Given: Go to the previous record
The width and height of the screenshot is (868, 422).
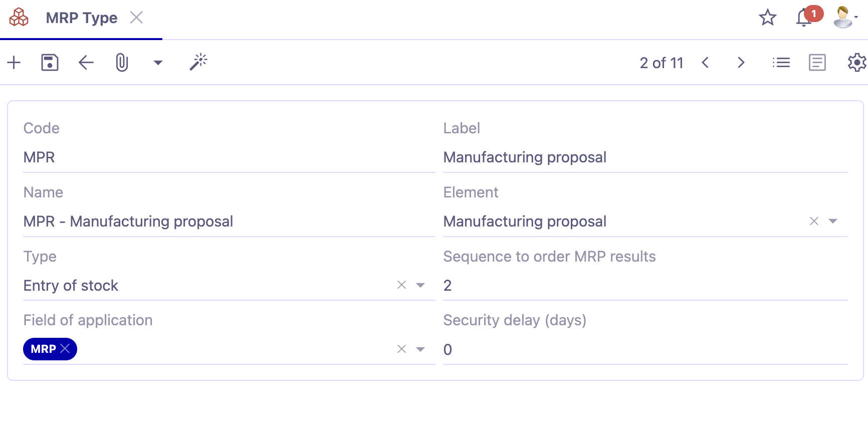Looking at the screenshot, I should (706, 62).
